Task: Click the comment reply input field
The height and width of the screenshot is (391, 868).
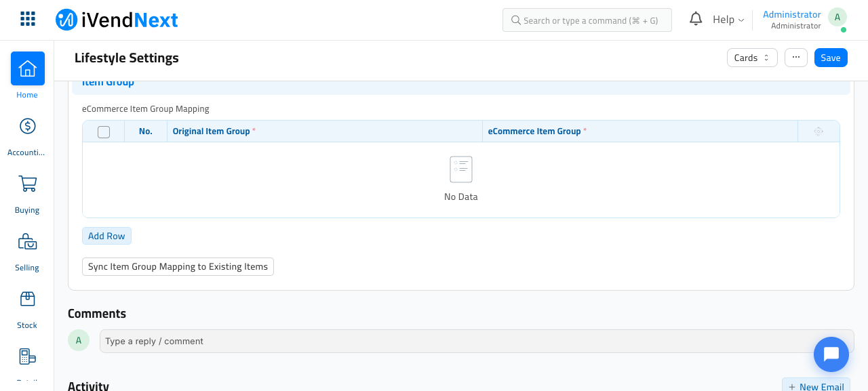Action: (477, 341)
